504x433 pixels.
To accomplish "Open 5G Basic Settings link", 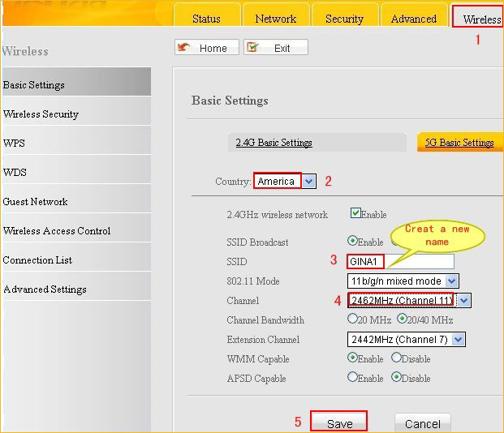I will click(459, 143).
